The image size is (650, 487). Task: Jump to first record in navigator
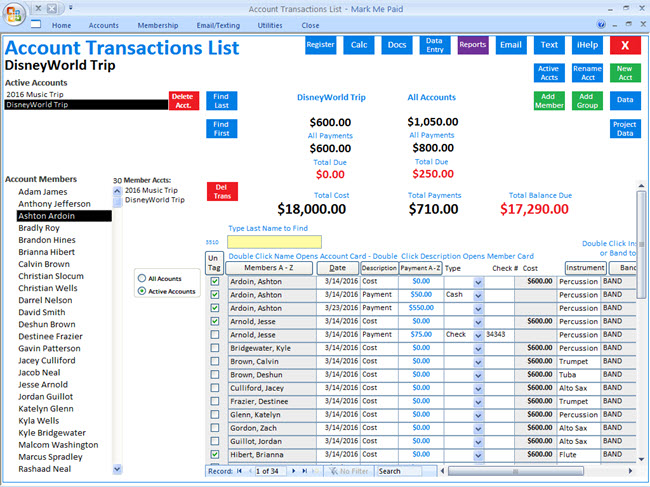pyautogui.click(x=239, y=471)
